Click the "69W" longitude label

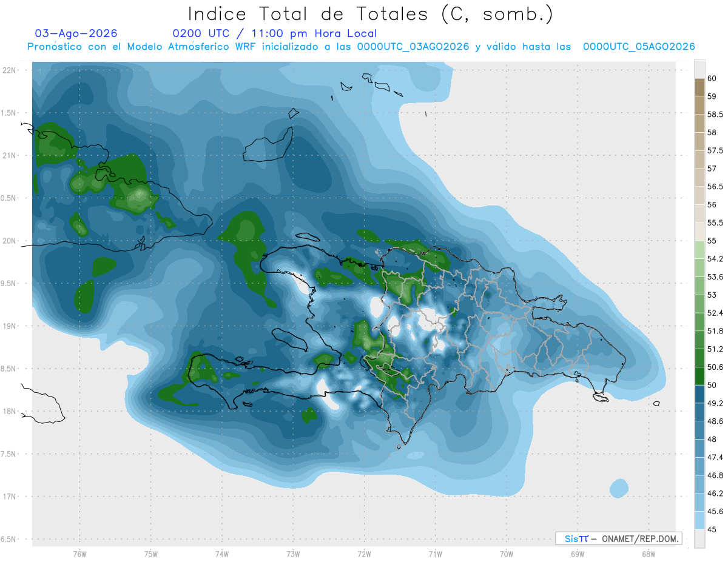pos(577,554)
